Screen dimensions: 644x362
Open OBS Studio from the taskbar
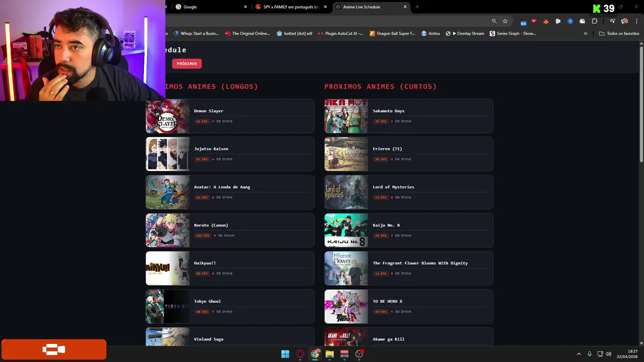(359, 354)
